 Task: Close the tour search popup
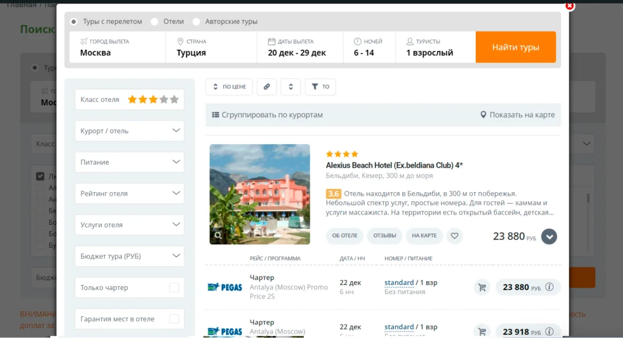pos(569,5)
